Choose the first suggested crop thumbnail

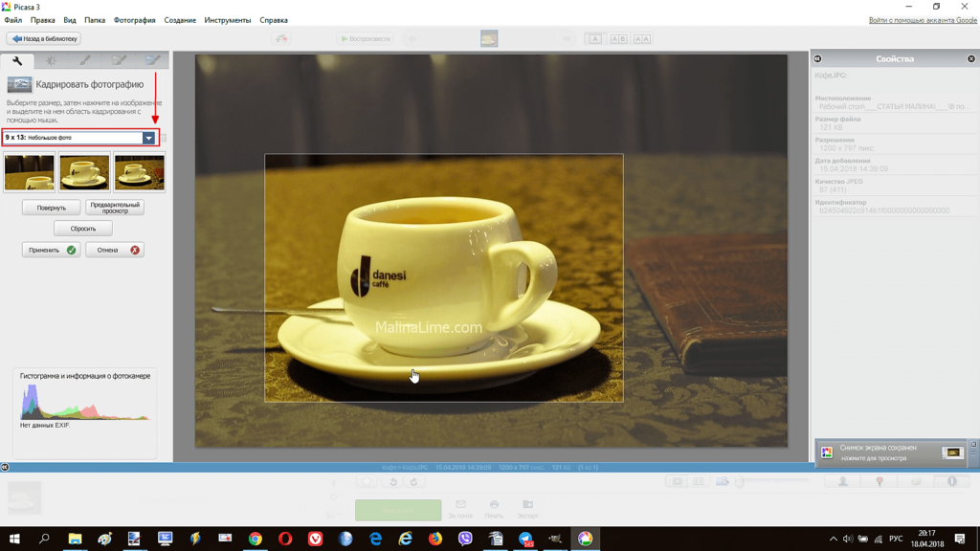(30, 172)
